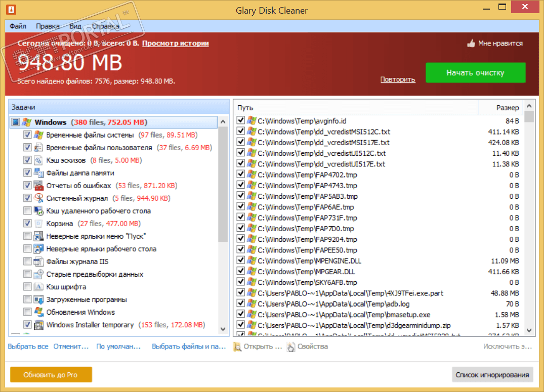The height and width of the screenshot is (392, 544).
Task: Click the tasks list scroll up arrow
Action: point(223,122)
